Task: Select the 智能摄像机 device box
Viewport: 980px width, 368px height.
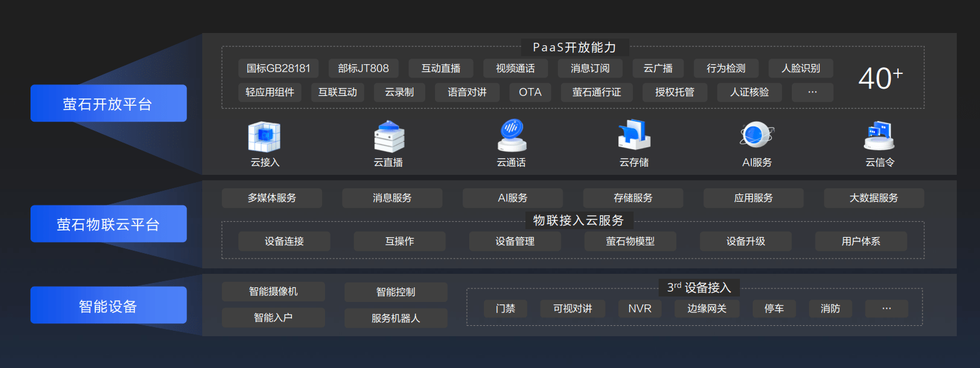Action: click(x=273, y=292)
